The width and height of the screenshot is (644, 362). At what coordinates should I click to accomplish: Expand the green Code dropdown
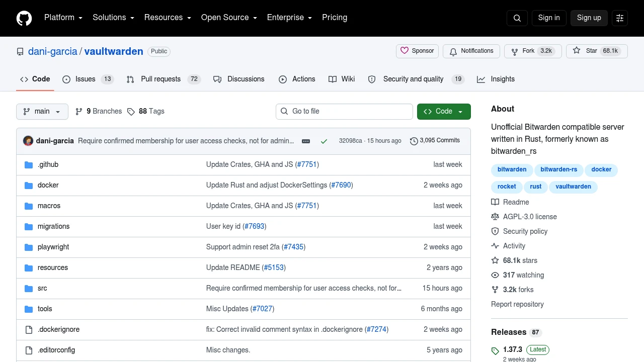coord(444,112)
